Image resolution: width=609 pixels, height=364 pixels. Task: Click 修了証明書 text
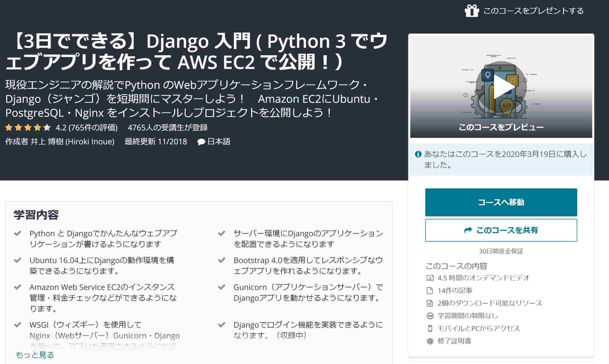pos(454,341)
